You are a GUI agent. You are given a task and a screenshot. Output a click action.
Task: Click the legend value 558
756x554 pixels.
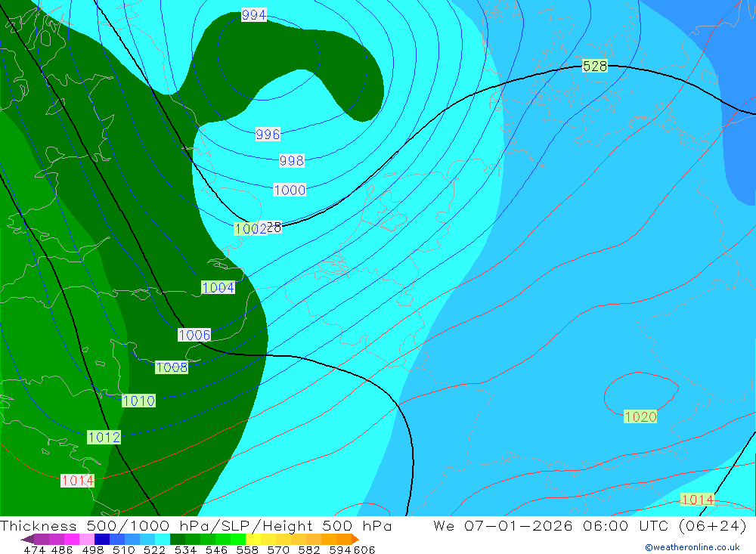[x=247, y=550]
